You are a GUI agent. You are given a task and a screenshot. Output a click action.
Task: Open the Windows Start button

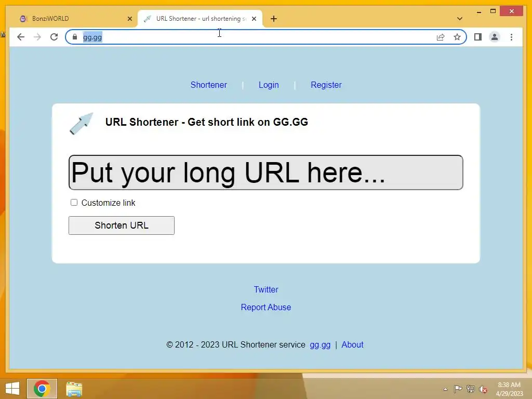pos(12,389)
